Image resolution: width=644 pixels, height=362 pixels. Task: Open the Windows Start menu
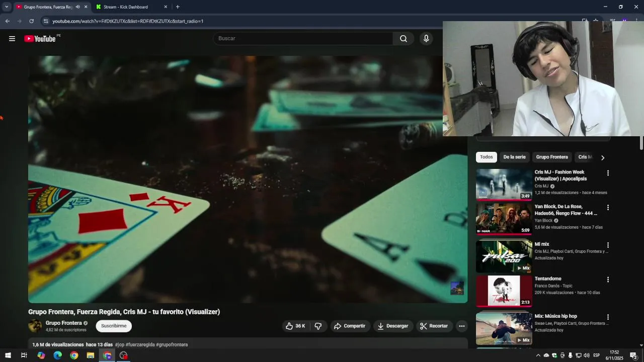8,355
